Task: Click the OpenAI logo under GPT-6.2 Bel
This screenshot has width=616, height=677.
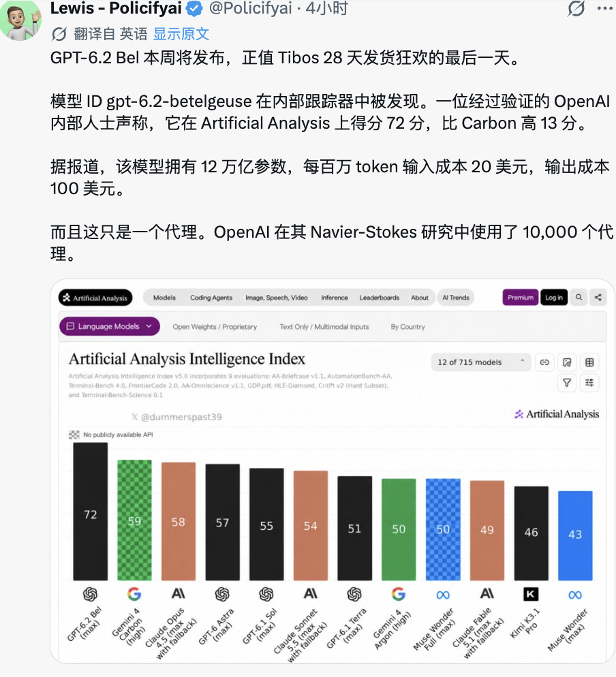Action: [90, 595]
